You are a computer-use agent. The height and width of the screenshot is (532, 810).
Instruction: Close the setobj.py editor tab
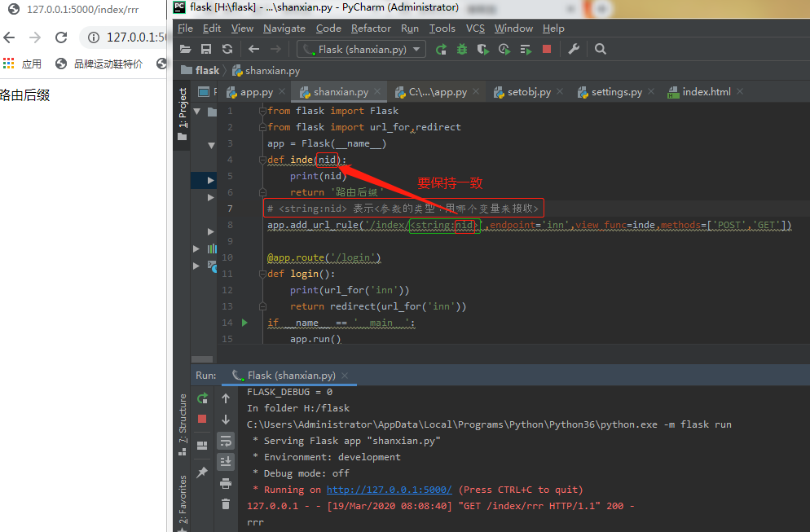pyautogui.click(x=560, y=91)
